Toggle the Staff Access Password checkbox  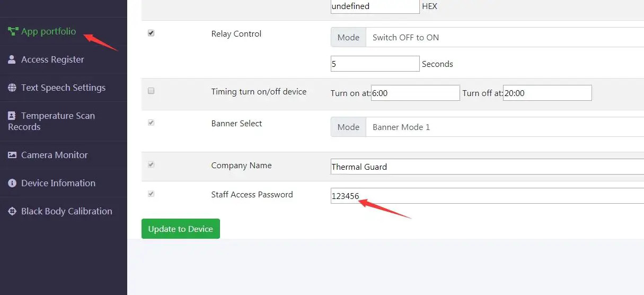[x=151, y=194]
